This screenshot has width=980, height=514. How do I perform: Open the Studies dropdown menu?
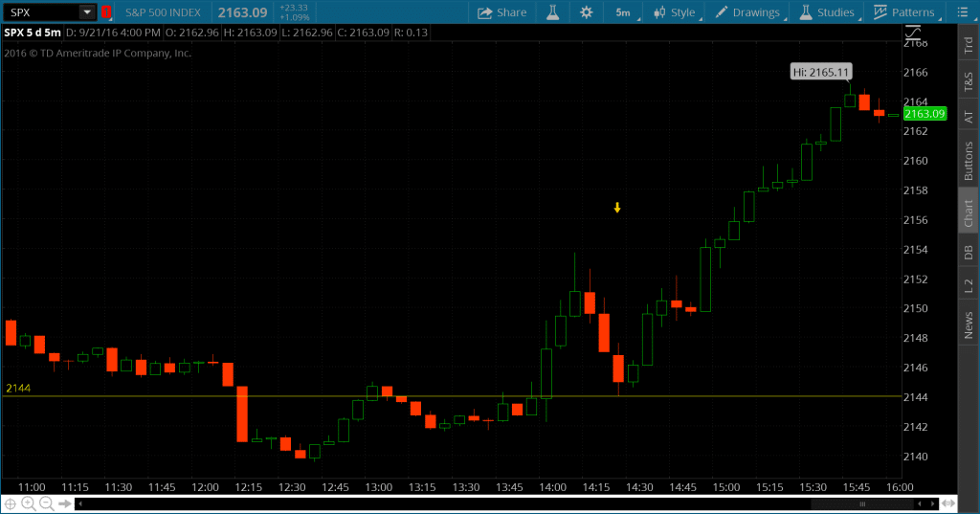828,12
